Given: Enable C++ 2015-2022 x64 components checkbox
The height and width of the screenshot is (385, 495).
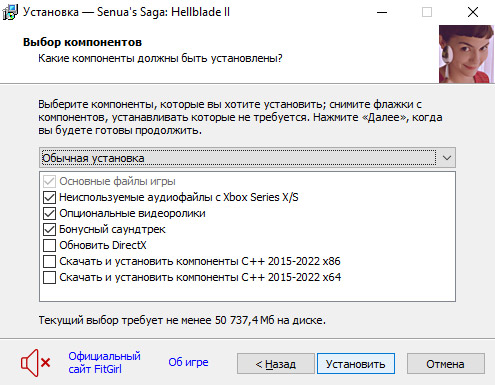Looking at the screenshot, I should 49,277.
